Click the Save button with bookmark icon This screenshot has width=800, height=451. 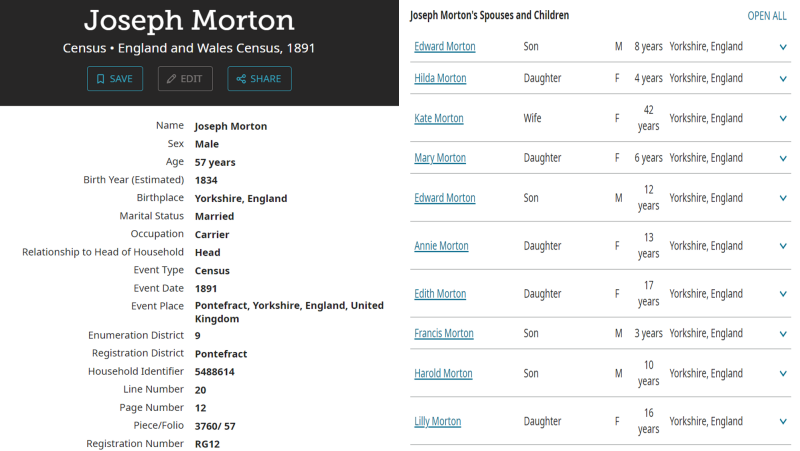click(114, 79)
